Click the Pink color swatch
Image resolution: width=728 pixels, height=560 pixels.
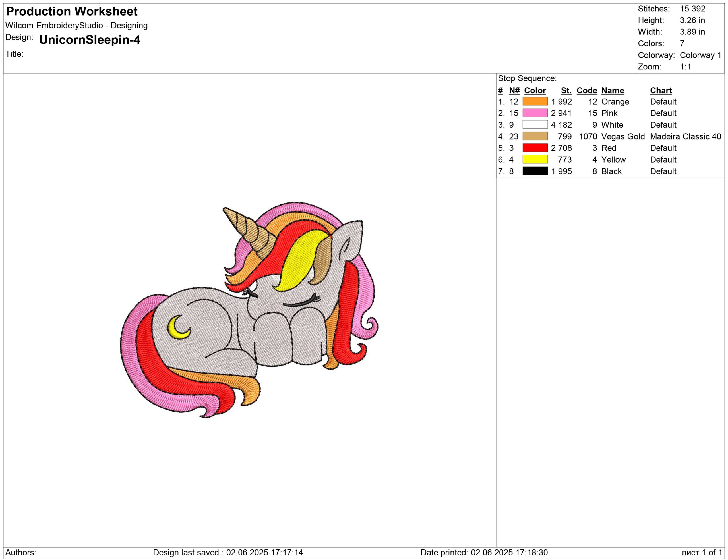tap(535, 113)
